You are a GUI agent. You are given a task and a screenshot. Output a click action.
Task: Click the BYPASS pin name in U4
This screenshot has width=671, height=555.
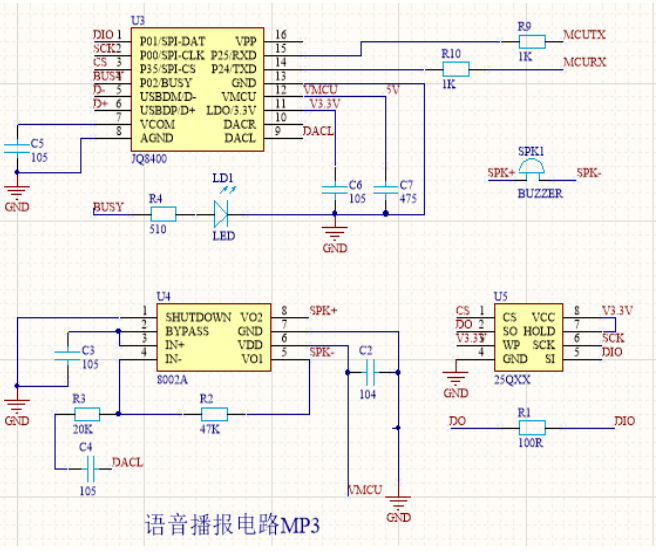coord(187,331)
